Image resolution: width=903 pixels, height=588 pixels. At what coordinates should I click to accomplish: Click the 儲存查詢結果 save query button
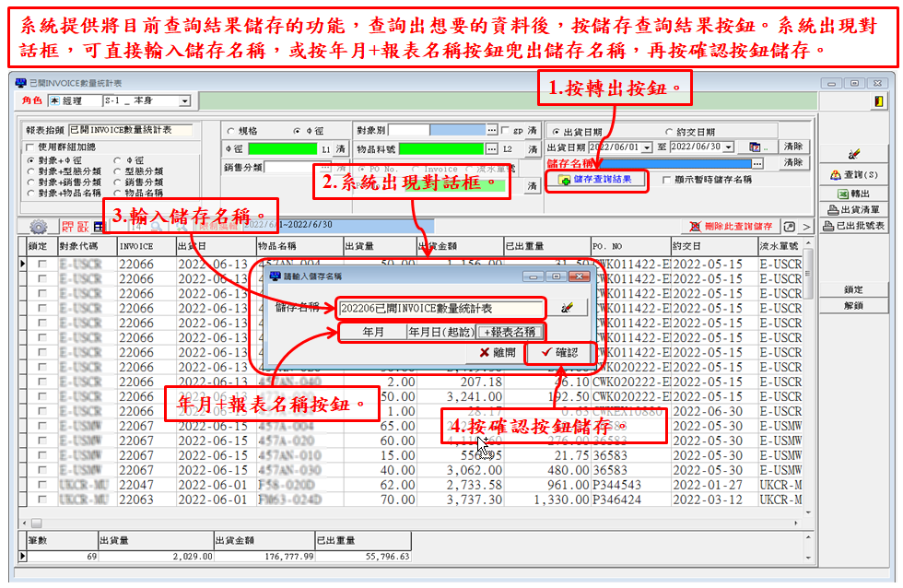coord(595,180)
